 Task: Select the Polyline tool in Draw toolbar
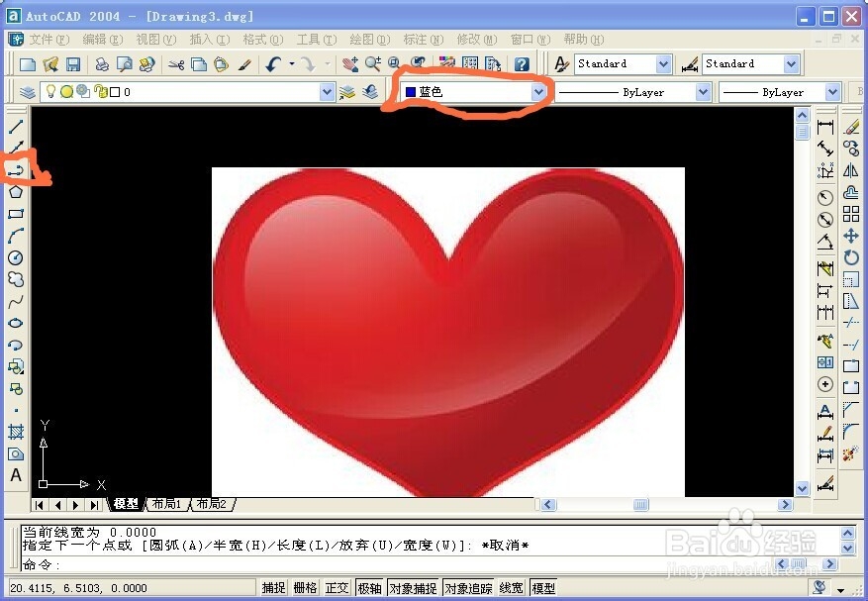point(15,169)
